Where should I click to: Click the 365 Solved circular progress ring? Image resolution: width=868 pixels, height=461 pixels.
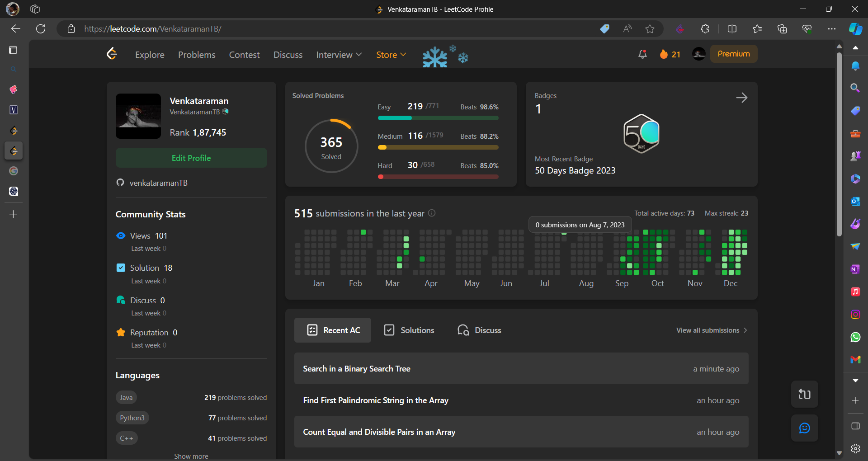331,146
